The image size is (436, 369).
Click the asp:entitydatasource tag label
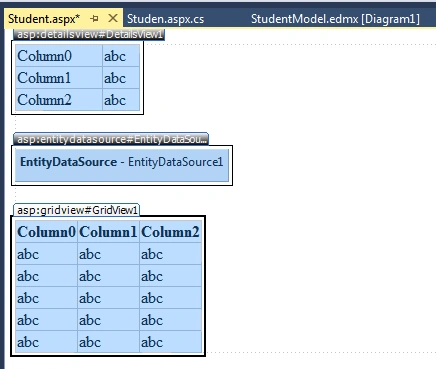pyautogui.click(x=111, y=139)
